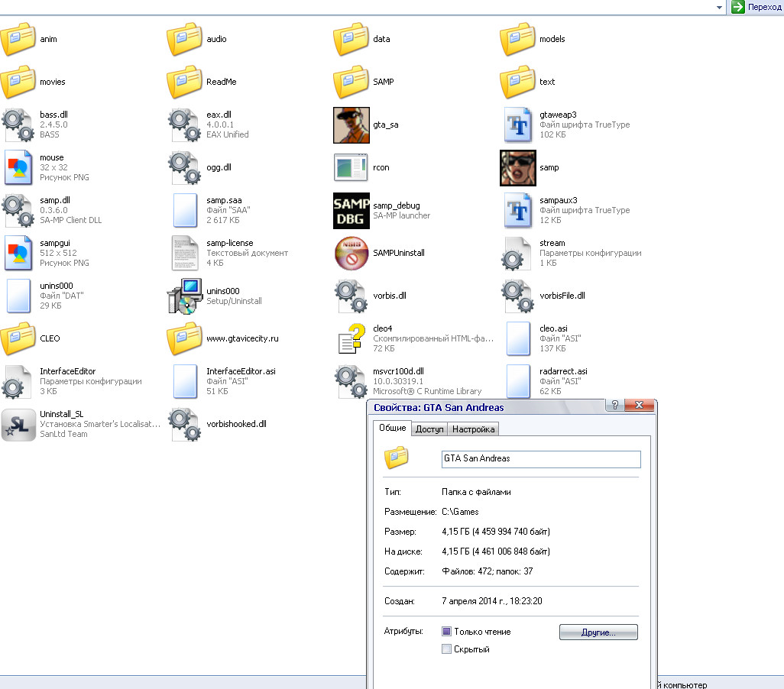Select the samp.saa file icon
784x689 pixels.
[184, 211]
